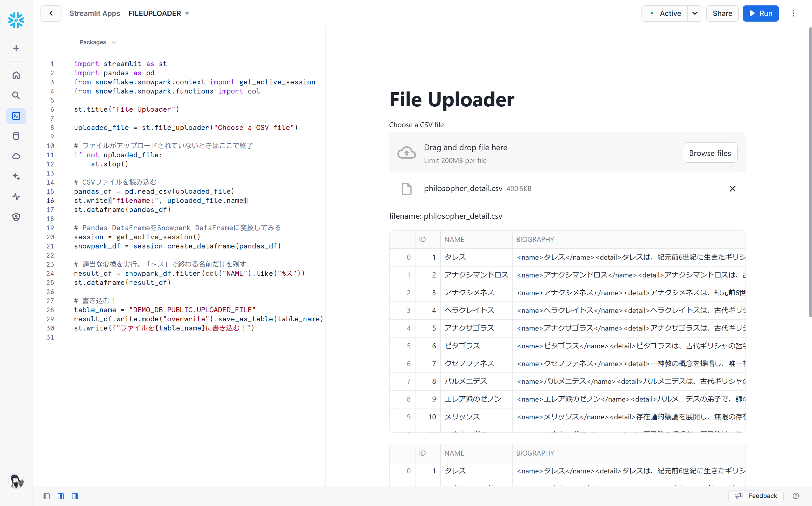Expand the Active status chevron
This screenshot has width=812, height=506.
click(x=695, y=14)
